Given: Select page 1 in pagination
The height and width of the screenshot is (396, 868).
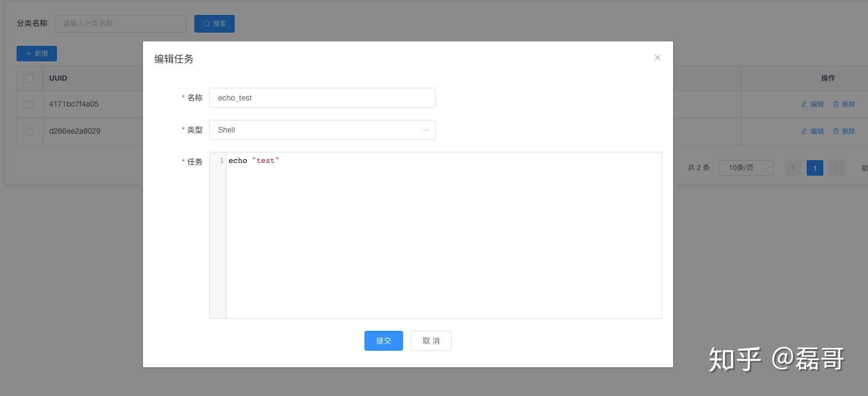Looking at the screenshot, I should [814, 167].
